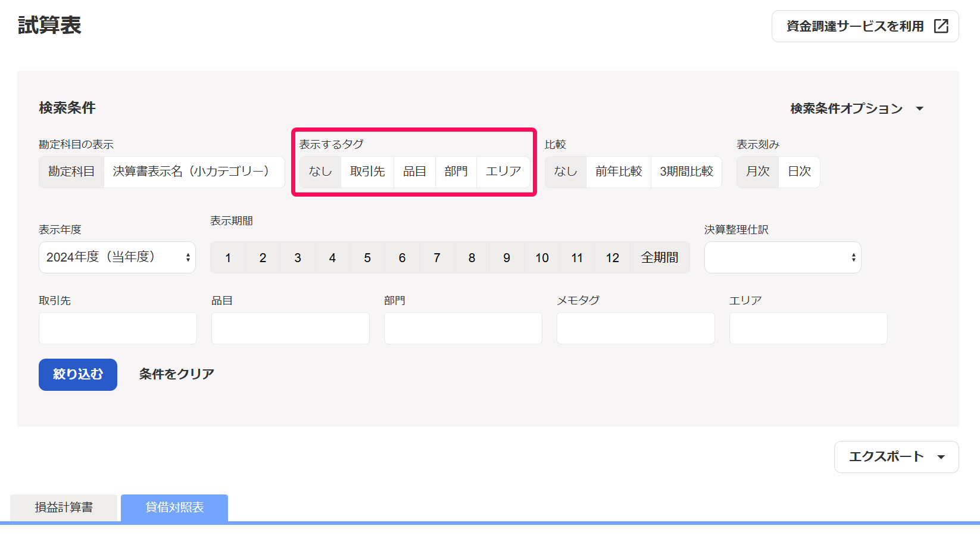Select month 12 in 表示期間
The height and width of the screenshot is (535, 980).
[x=613, y=257]
